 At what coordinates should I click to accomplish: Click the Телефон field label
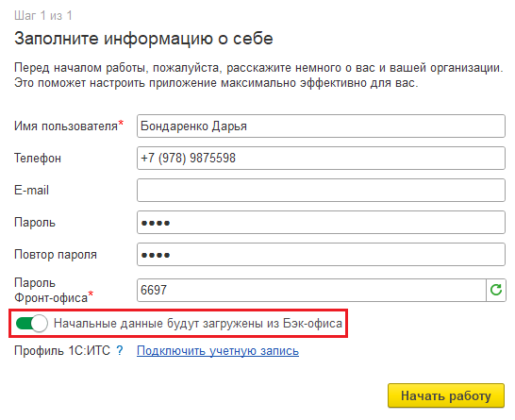(38, 158)
